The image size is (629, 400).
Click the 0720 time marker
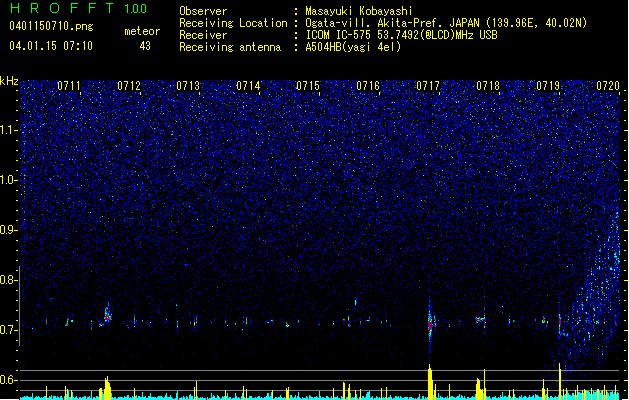[608, 86]
